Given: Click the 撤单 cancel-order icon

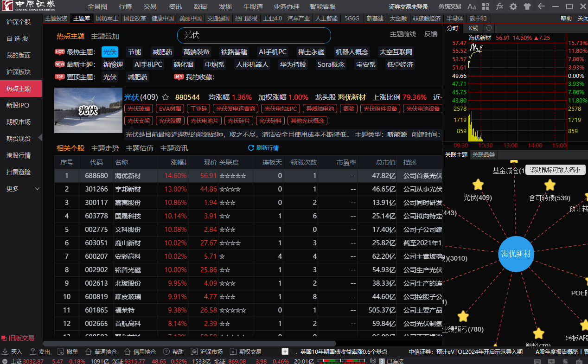Looking at the screenshot, I should pos(61,351).
